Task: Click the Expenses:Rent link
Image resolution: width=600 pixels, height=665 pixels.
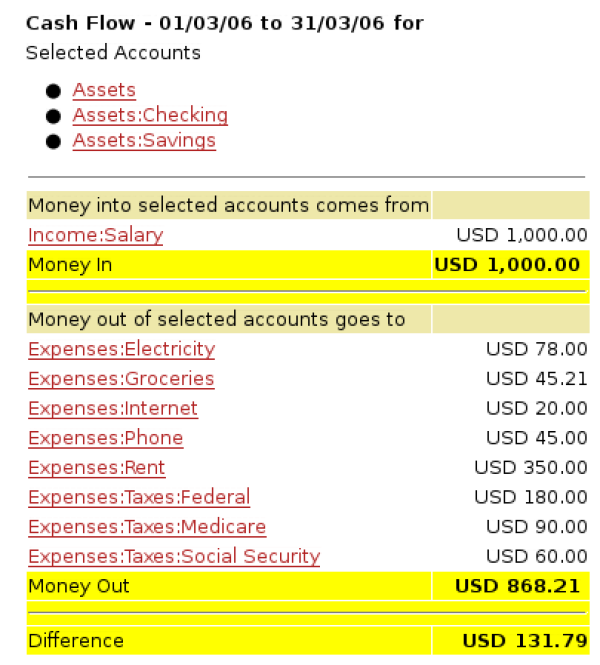Action: click(x=97, y=468)
